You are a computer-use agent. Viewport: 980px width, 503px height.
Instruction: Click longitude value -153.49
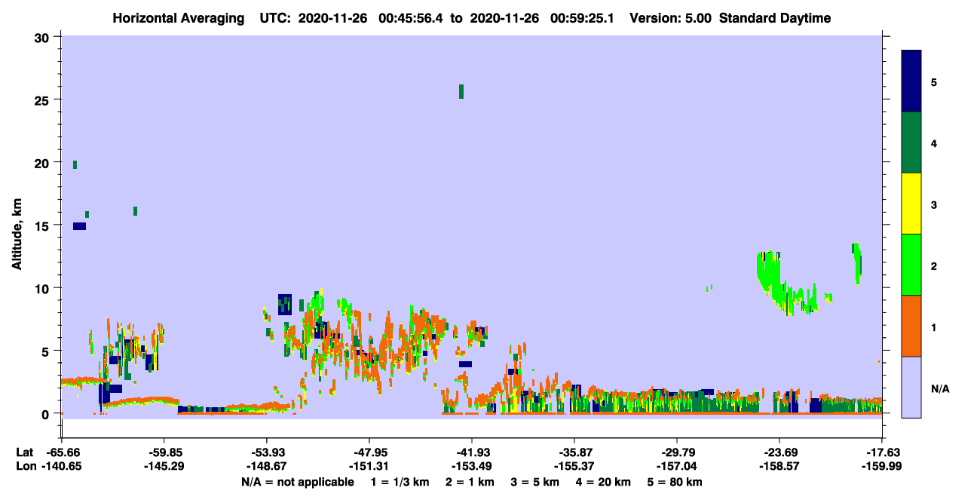tap(472, 466)
